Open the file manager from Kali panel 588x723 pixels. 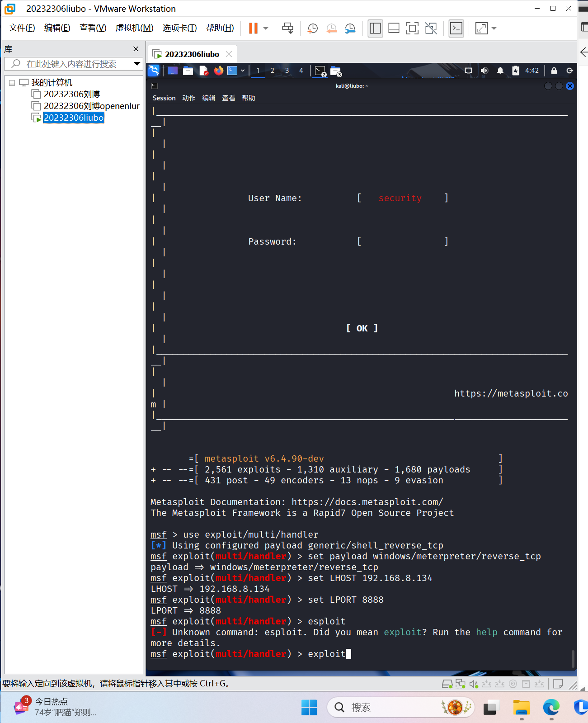pos(188,71)
